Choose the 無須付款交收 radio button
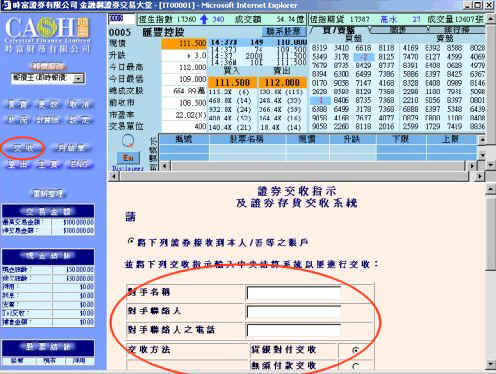 coord(356,366)
